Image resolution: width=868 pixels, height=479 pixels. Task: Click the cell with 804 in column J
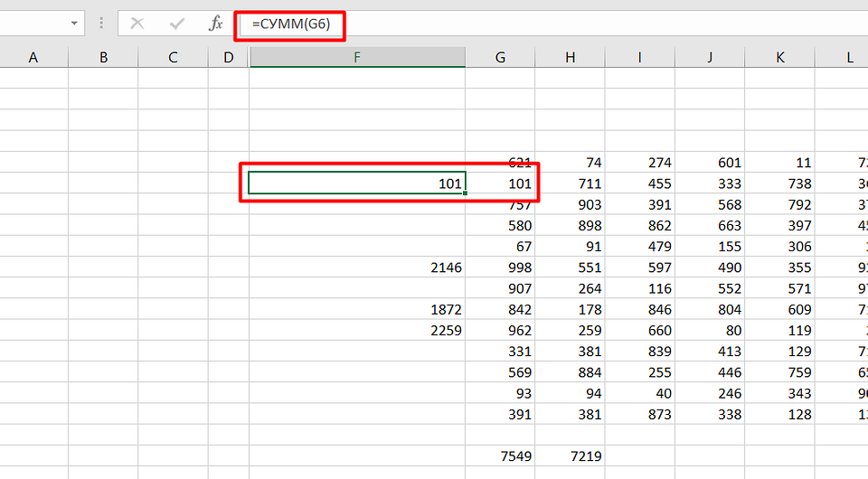pos(710,309)
